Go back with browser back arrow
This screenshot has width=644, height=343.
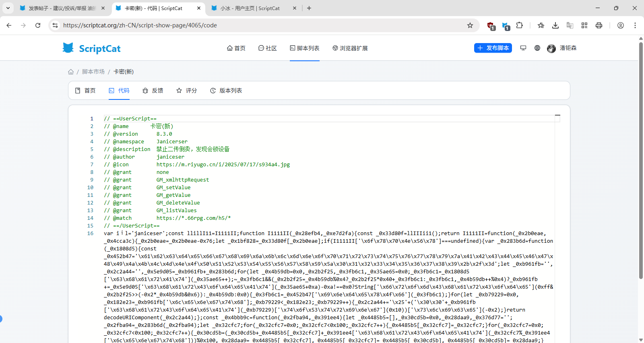coord(9,25)
